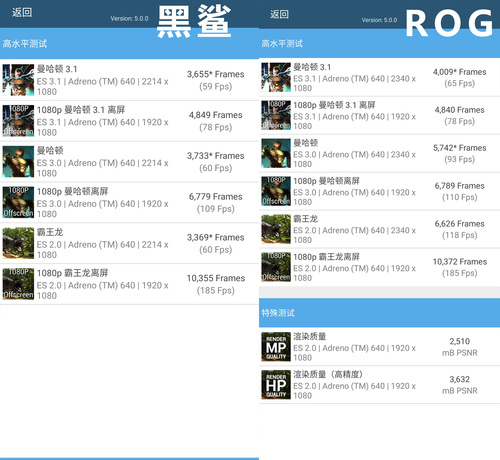500x460 pixels.
Task: Select Version: 5.0.0 label on 黑鲨 screen
Action: click(129, 19)
